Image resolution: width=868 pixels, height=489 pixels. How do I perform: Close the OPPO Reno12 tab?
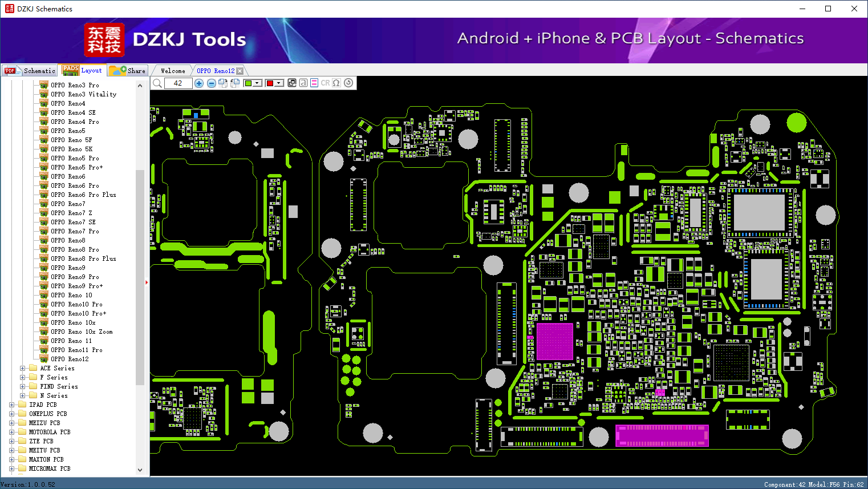click(240, 71)
